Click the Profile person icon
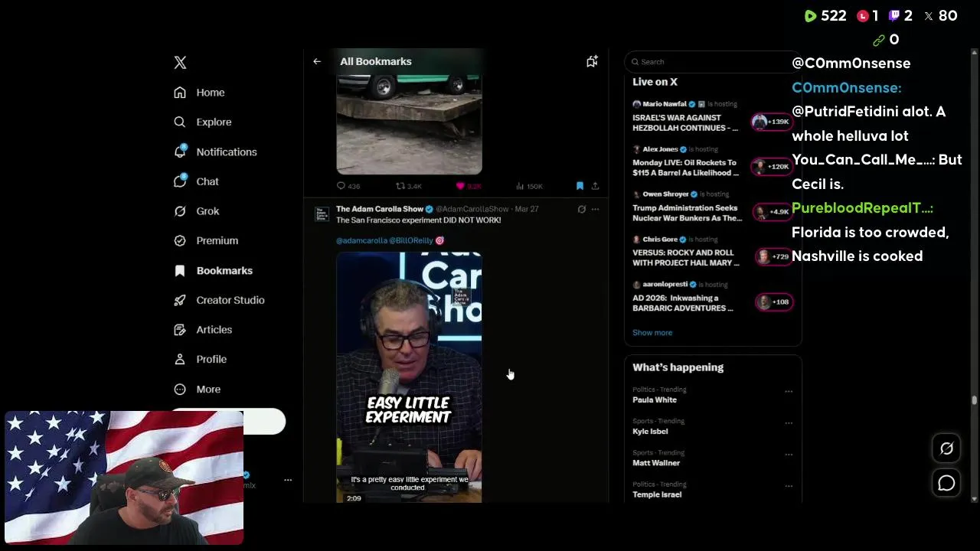The height and width of the screenshot is (551, 980). 180,359
